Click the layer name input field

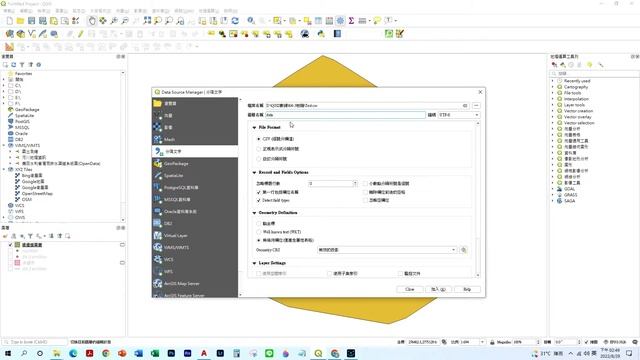[345, 115]
